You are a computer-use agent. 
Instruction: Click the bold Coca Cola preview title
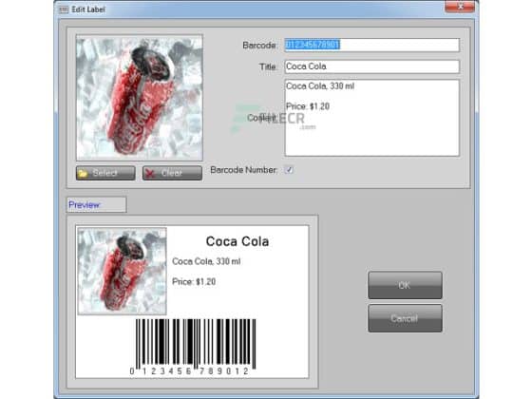pyautogui.click(x=237, y=241)
